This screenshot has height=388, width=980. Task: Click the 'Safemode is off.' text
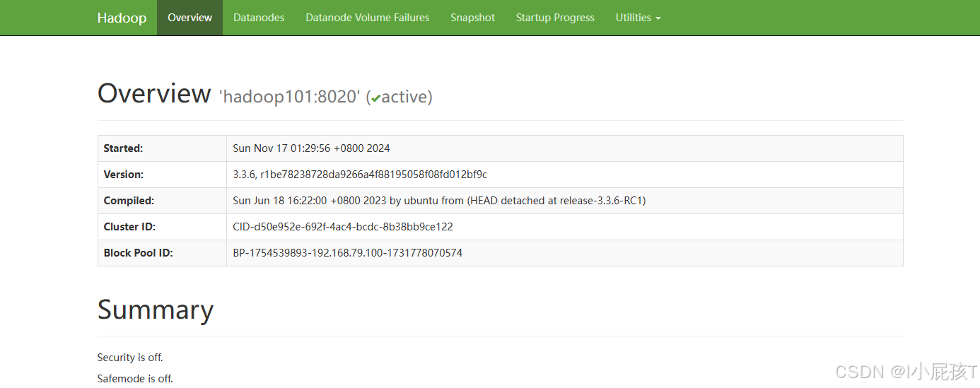coord(135,379)
